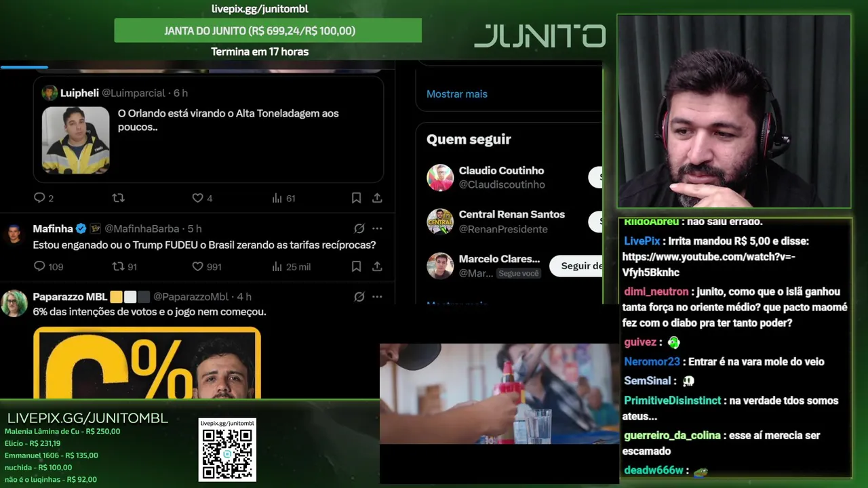Screen dimensions: 868x488
Task: Click chat username SemSinal
Action: click(648, 381)
